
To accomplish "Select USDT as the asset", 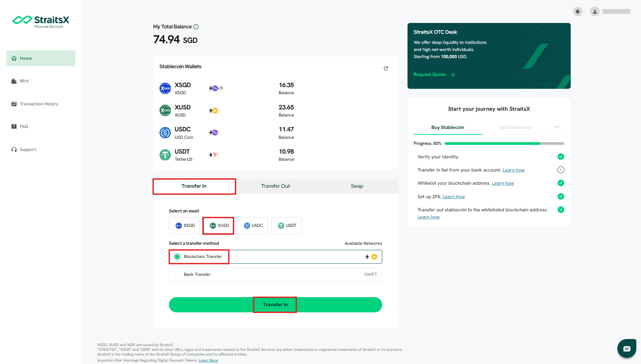I will [287, 226].
